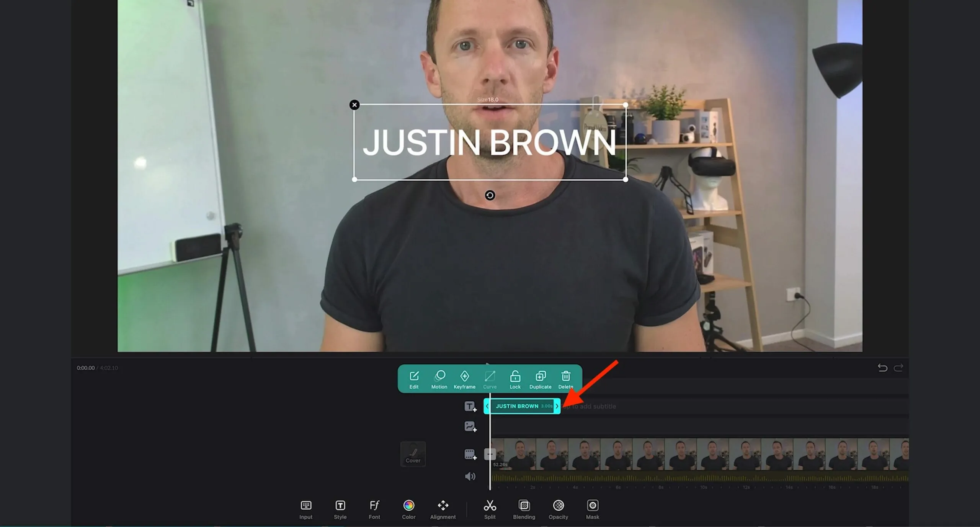The height and width of the screenshot is (527, 980).
Task: Open the Input keyboard tool
Action: coord(306,509)
